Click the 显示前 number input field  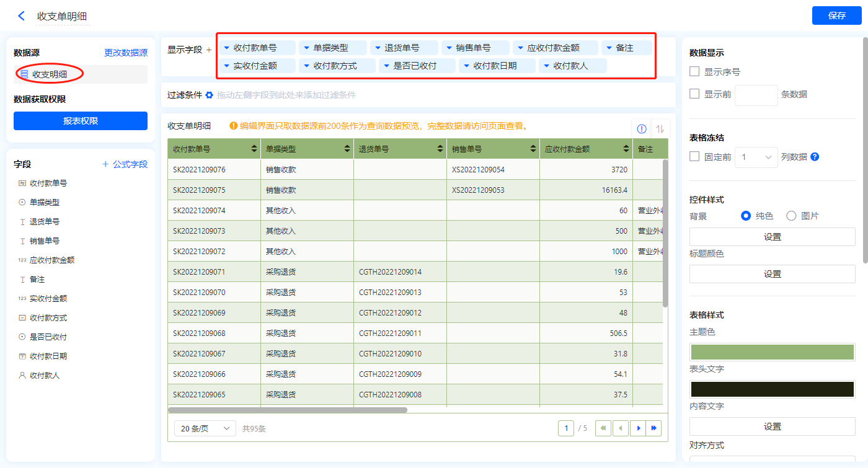coord(756,95)
